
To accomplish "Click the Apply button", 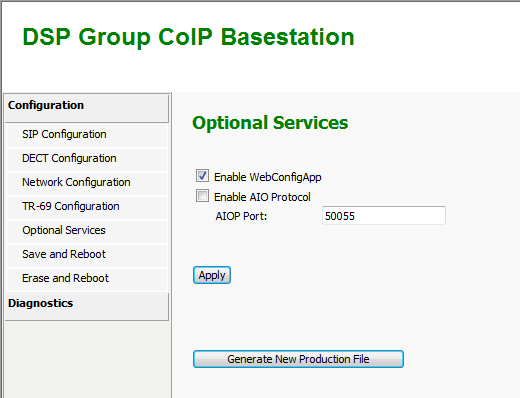I will coord(212,275).
